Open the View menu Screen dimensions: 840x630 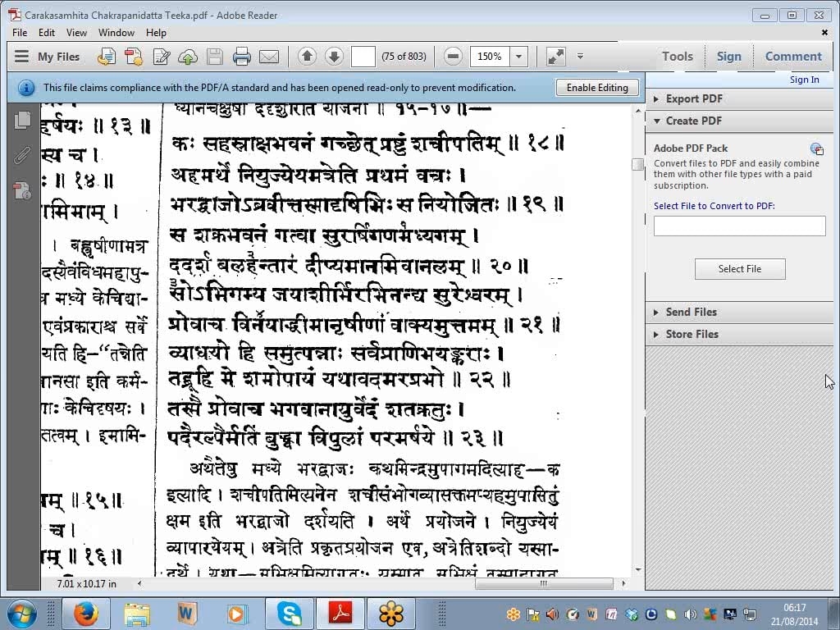(76, 33)
